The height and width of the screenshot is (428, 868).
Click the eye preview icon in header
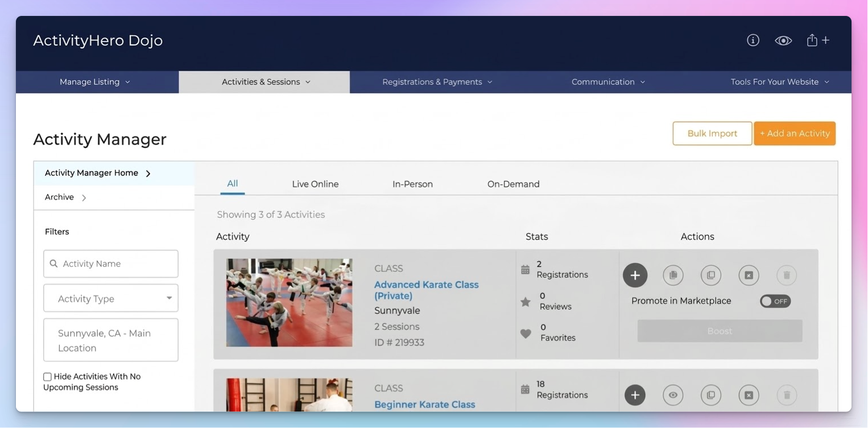pyautogui.click(x=783, y=40)
